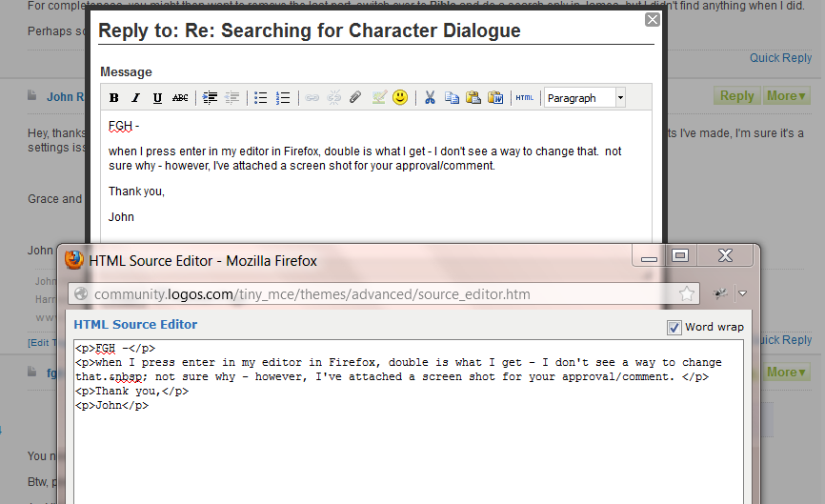Toggle underline formatting in message toolbar
Image resolution: width=825 pixels, height=504 pixels.
[157, 98]
